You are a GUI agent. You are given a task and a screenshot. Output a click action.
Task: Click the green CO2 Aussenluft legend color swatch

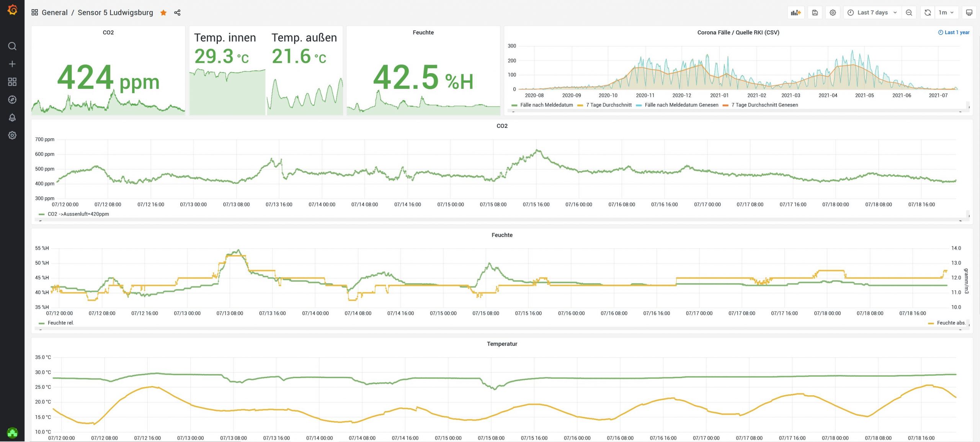pos(42,214)
